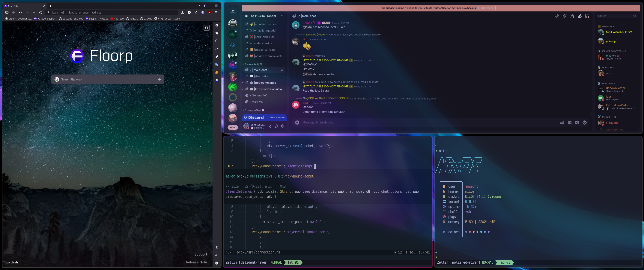
Task: Open the GIF picker in message bar
Action: point(570,123)
